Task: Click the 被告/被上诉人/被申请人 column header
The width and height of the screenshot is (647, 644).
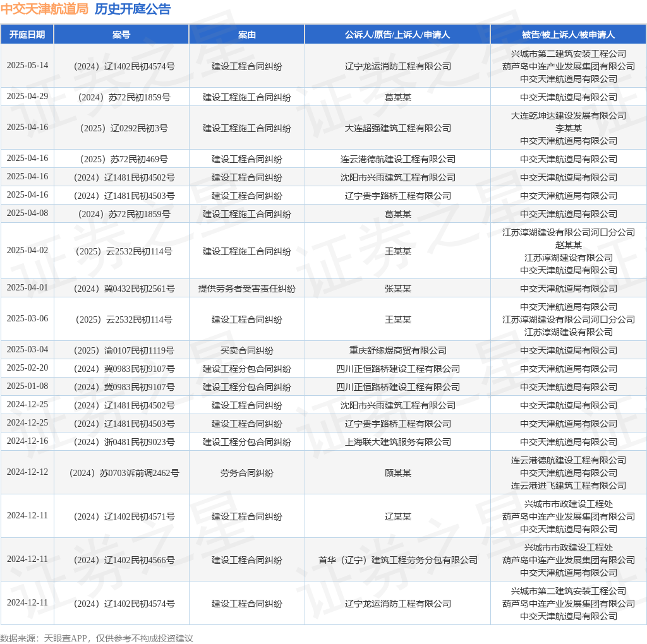Action: 568,35
